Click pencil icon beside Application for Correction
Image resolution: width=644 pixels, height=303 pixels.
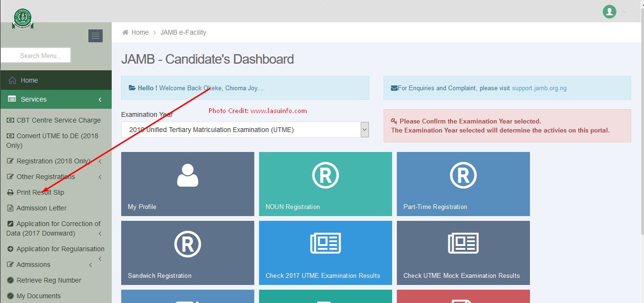10,224
